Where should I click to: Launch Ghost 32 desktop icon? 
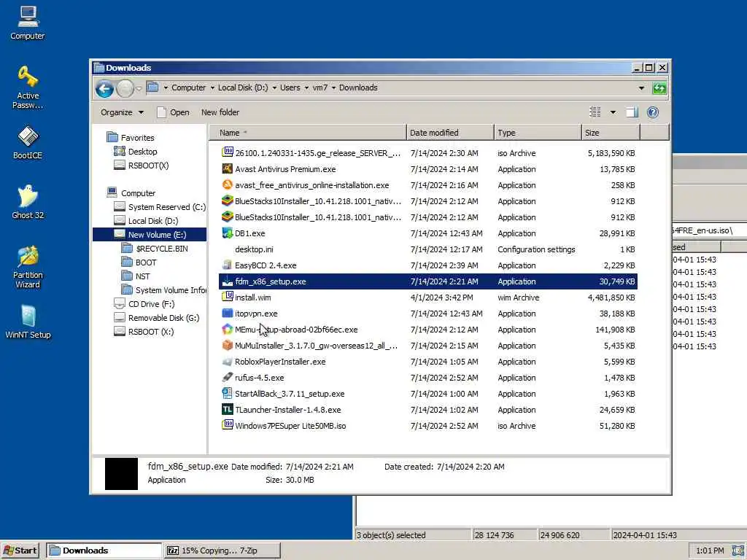coord(28,202)
